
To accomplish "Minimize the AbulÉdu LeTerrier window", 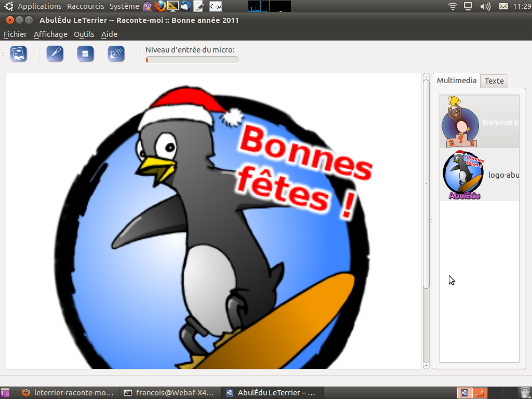I will click(20, 20).
